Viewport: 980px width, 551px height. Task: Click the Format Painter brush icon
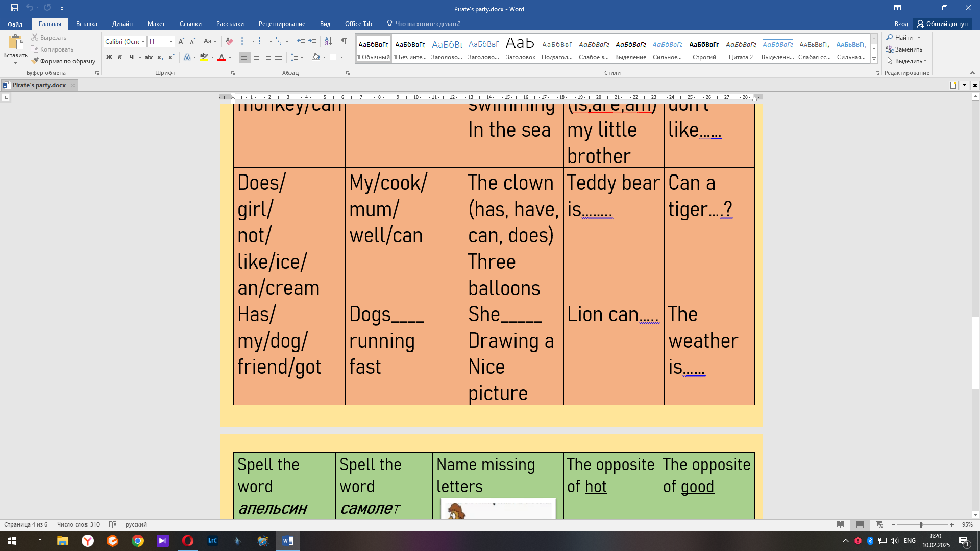35,61
